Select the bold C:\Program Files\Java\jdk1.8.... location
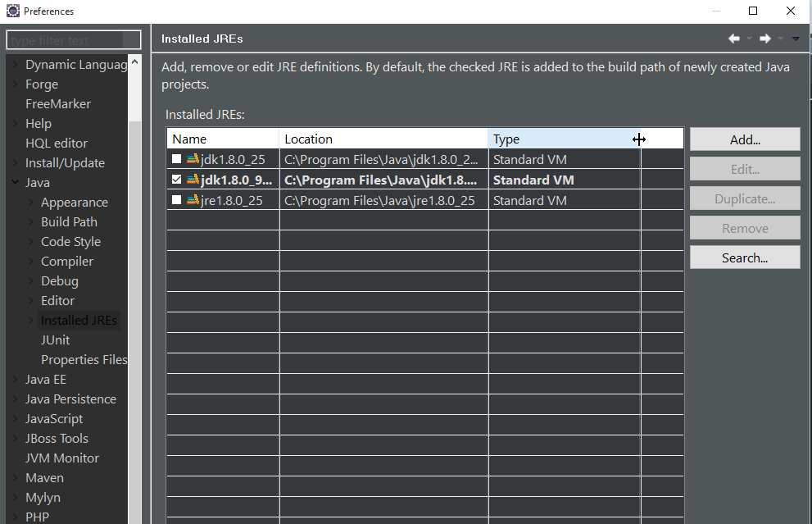 click(x=383, y=180)
